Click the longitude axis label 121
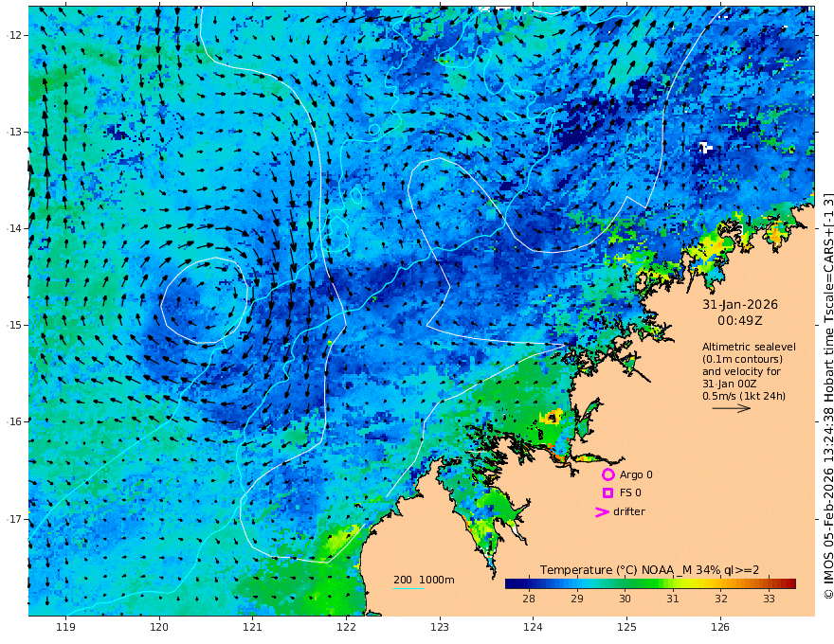The height and width of the screenshot is (644, 834). coord(253,628)
